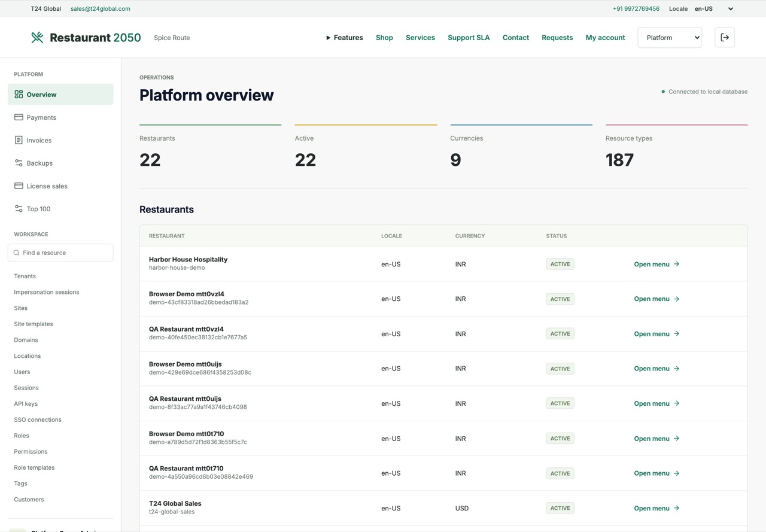Click the sign-out icon button
The height and width of the screenshot is (532, 766).
725,38
